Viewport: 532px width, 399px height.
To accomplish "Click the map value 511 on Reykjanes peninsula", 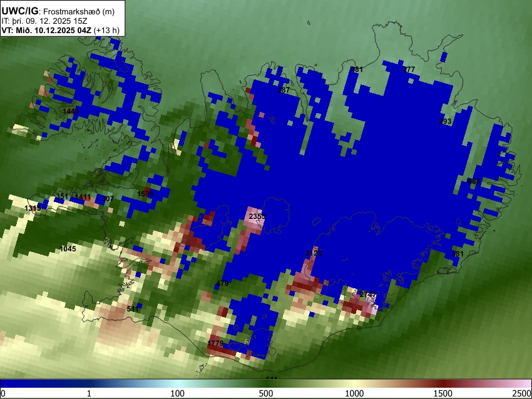I will (133, 308).
